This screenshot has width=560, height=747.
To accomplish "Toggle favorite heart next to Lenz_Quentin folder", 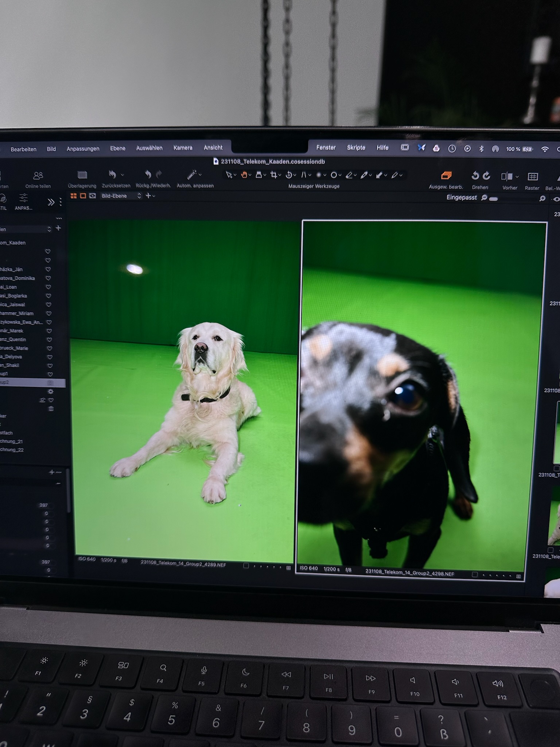I will pos(48,340).
